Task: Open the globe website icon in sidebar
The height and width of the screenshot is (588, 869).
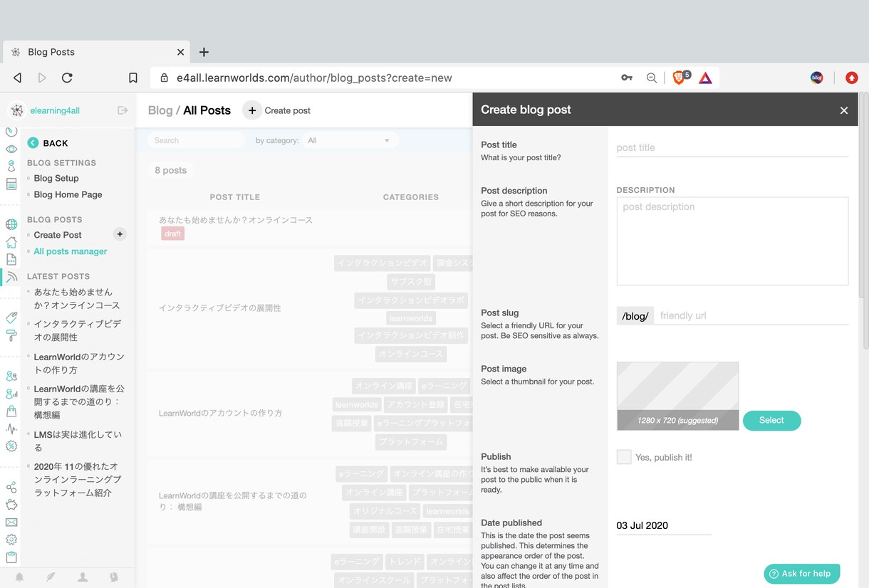Action: (11, 225)
